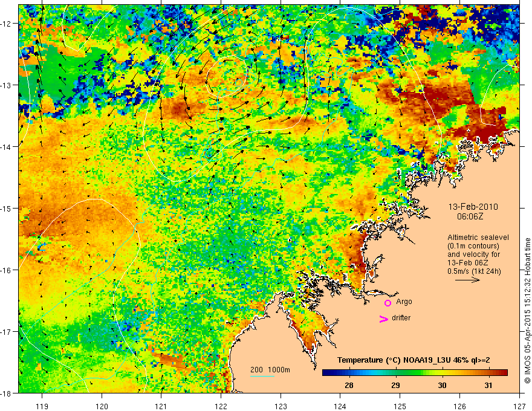
Task: Click the "13-Feb-2010" date text
Action: 473,207
